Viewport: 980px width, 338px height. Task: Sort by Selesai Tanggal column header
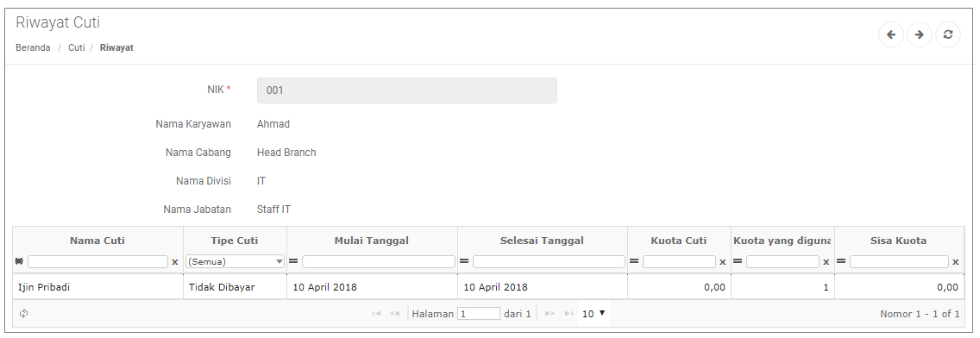(x=542, y=241)
